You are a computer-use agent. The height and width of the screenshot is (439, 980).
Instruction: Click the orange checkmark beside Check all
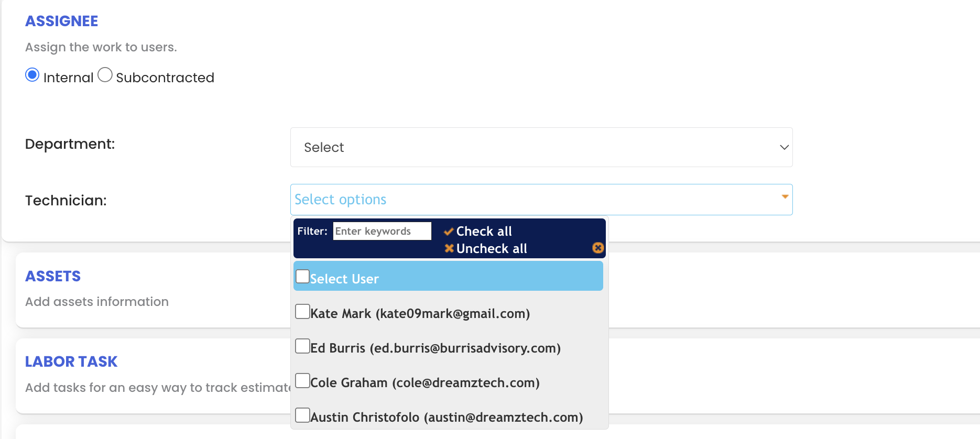click(x=449, y=232)
